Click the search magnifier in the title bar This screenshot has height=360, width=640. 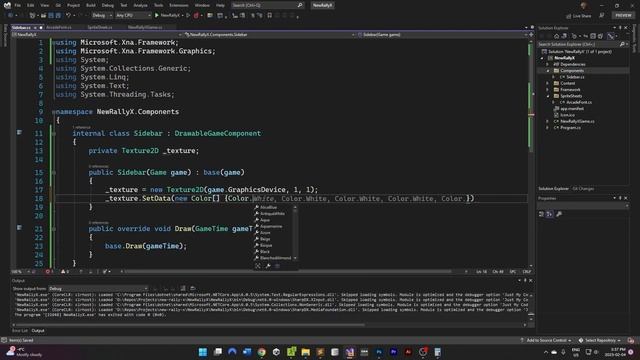tap(300, 5)
